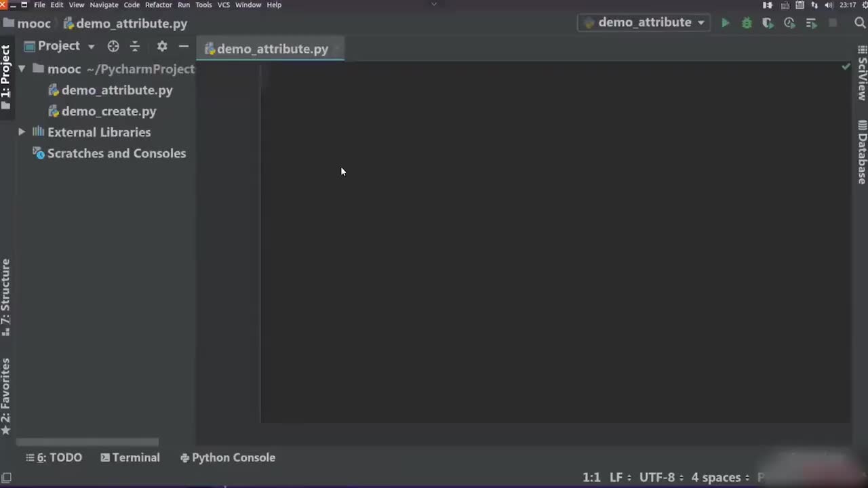Run with coverage shield icon
Image resolution: width=868 pixels, height=488 pixels.
(x=768, y=23)
